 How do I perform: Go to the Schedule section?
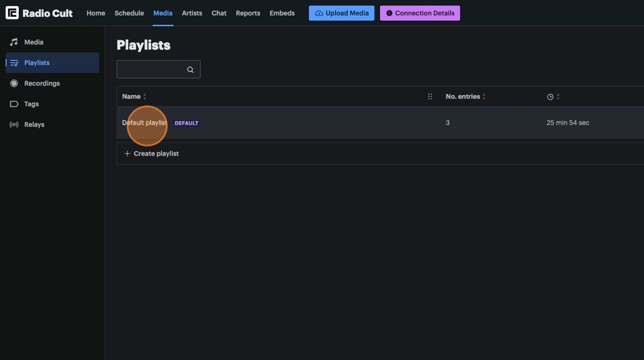point(129,13)
